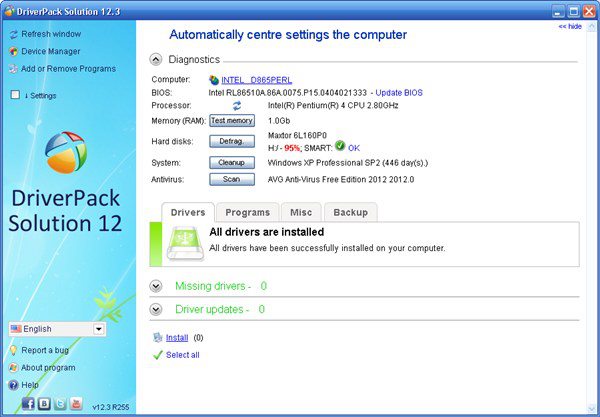This screenshot has width=600, height=417.
Task: Click the Help question mark icon
Action: pyautogui.click(x=13, y=385)
